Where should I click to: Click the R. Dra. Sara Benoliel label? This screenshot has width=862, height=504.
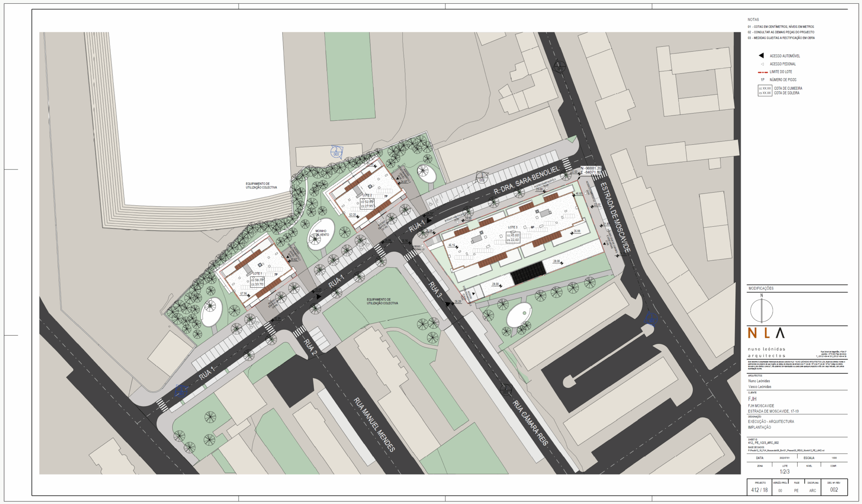(x=526, y=180)
